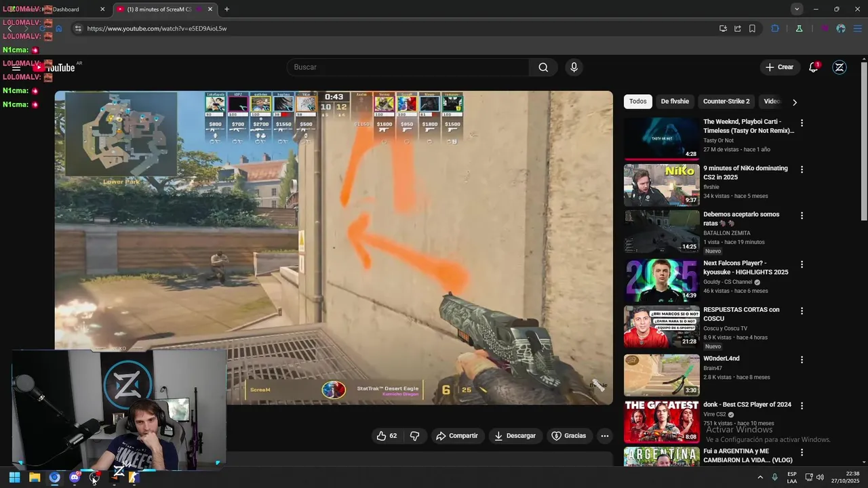Open W0nderL4nd video title
The height and width of the screenshot is (488, 868).
point(721,359)
